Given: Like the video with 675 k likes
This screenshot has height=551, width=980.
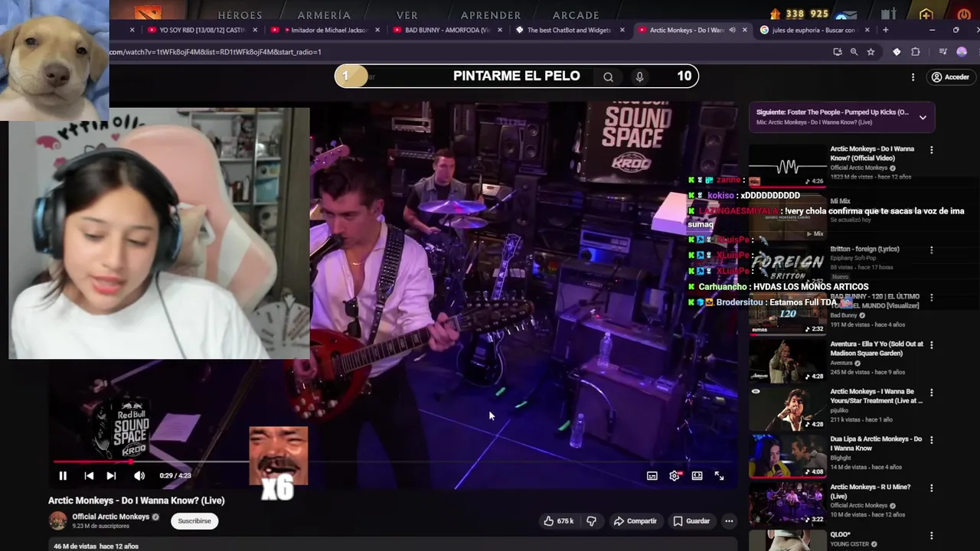Looking at the screenshot, I should [559, 521].
